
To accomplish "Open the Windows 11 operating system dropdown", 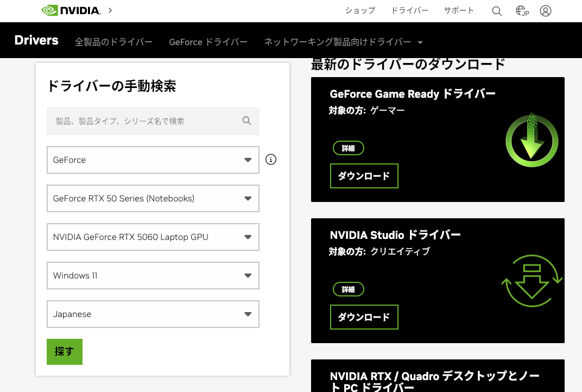I will (153, 275).
